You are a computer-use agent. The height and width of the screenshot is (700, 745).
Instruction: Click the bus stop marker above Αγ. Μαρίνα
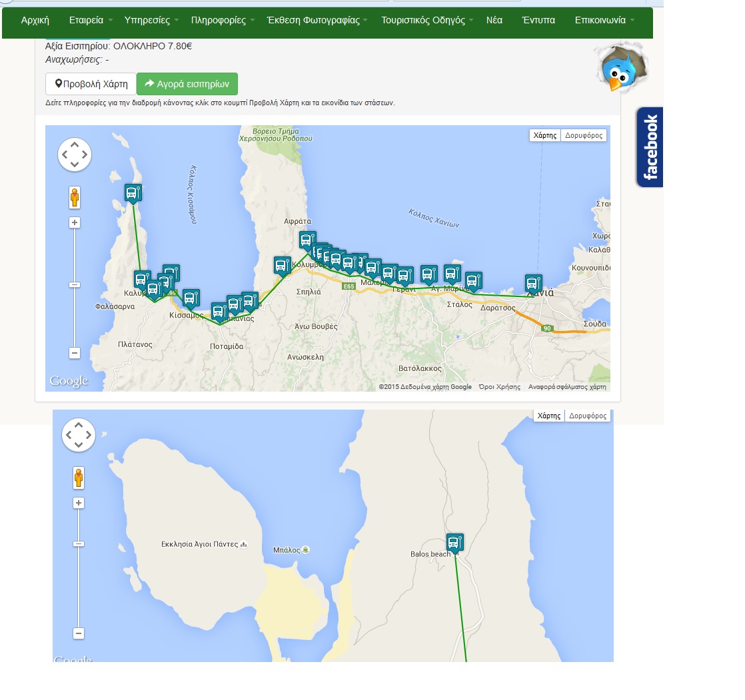452,274
